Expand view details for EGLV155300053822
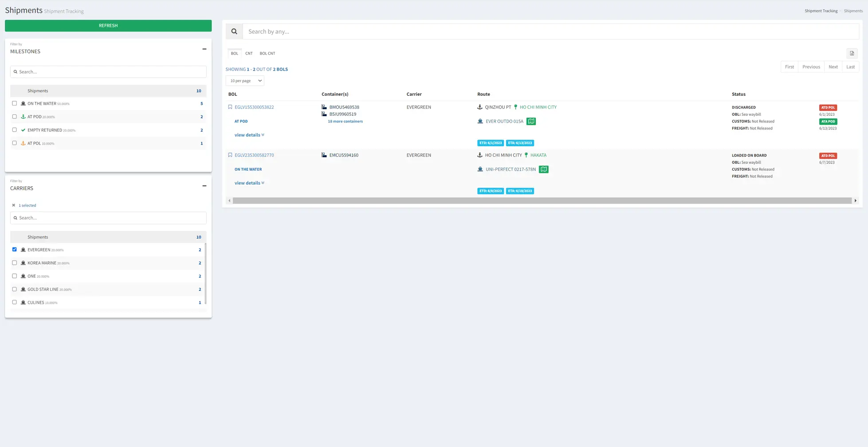Image resolution: width=868 pixels, height=447 pixels. point(249,135)
